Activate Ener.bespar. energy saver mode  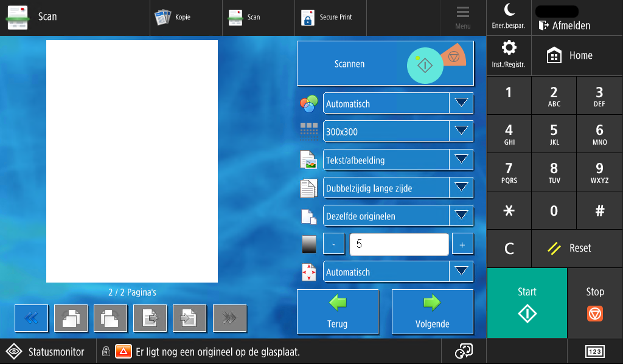point(509,18)
